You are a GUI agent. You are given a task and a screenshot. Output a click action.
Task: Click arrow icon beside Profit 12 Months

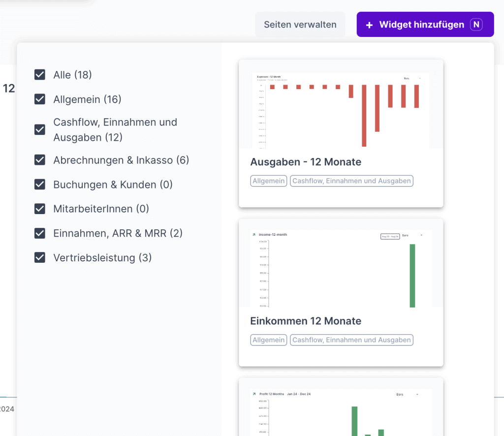click(x=254, y=394)
